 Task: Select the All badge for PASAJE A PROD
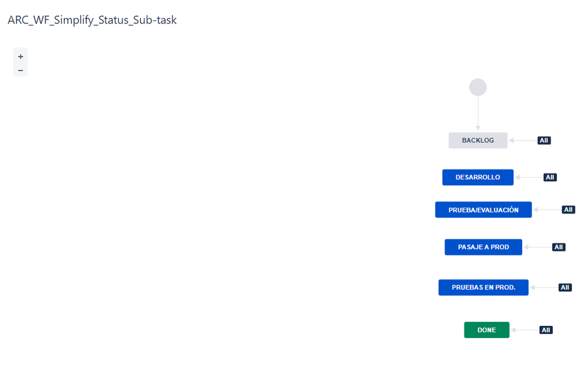coord(559,247)
